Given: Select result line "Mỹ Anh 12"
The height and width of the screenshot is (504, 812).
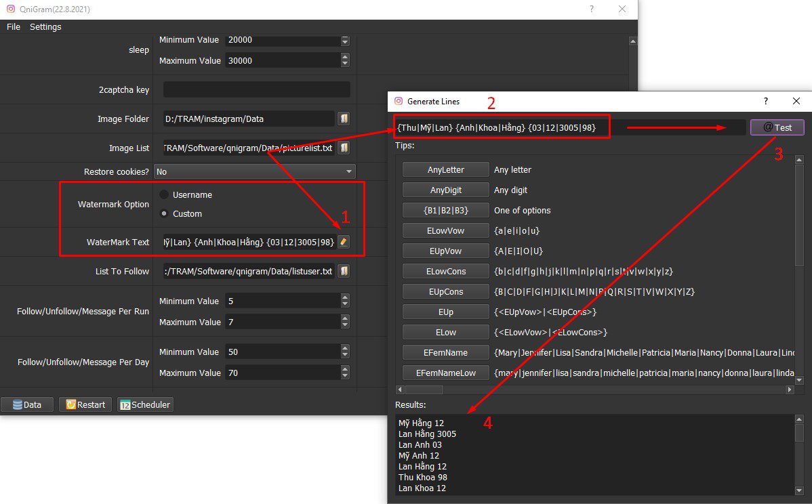Looking at the screenshot, I should tap(418, 455).
